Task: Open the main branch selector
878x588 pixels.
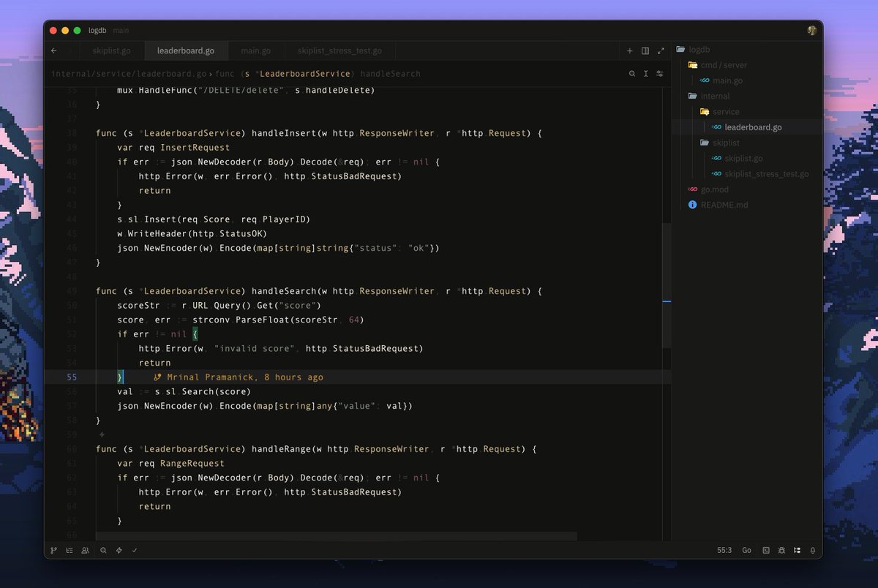Action: pos(121,31)
